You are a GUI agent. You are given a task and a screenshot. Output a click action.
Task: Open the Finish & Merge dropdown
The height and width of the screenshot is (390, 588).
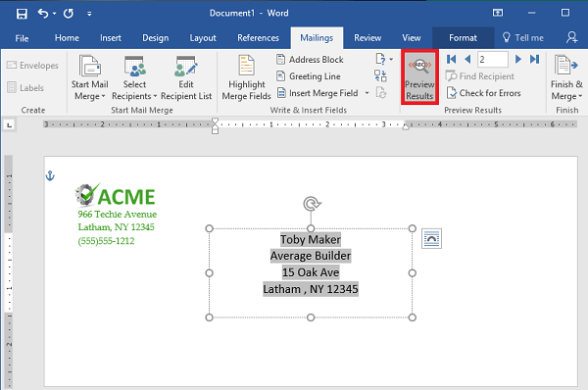[566, 77]
